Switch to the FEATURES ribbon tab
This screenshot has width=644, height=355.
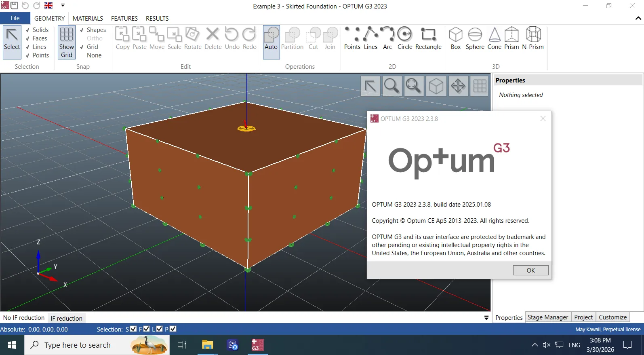point(124,18)
